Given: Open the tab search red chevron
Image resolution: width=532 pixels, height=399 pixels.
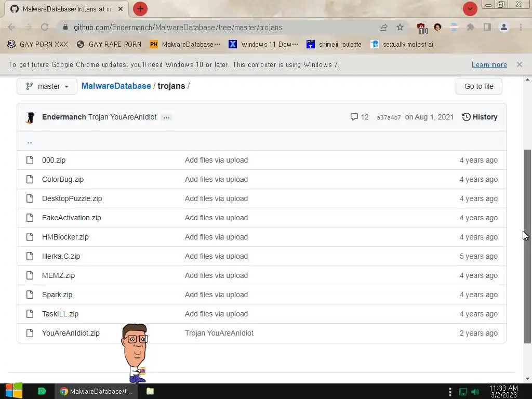Looking at the screenshot, I should click(470, 9).
